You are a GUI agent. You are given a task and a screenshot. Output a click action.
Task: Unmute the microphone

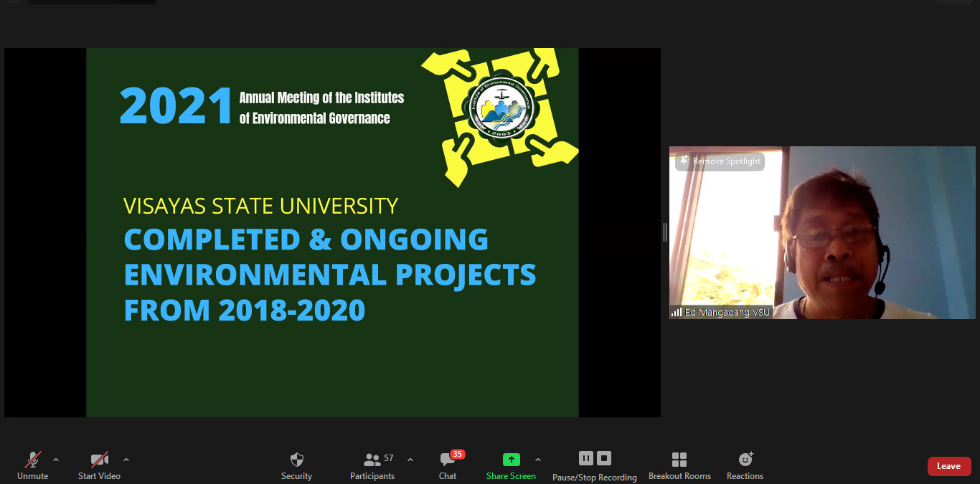(33, 465)
